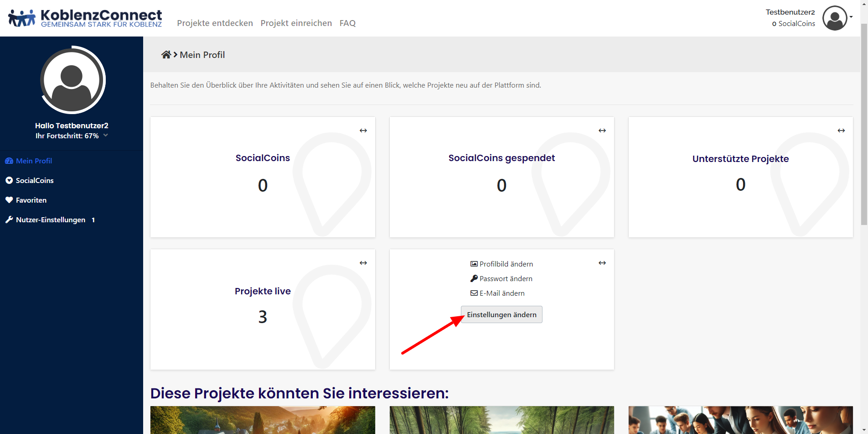The width and height of the screenshot is (868, 434).
Task: Click the large profile picture in sidebar
Action: tap(72, 80)
